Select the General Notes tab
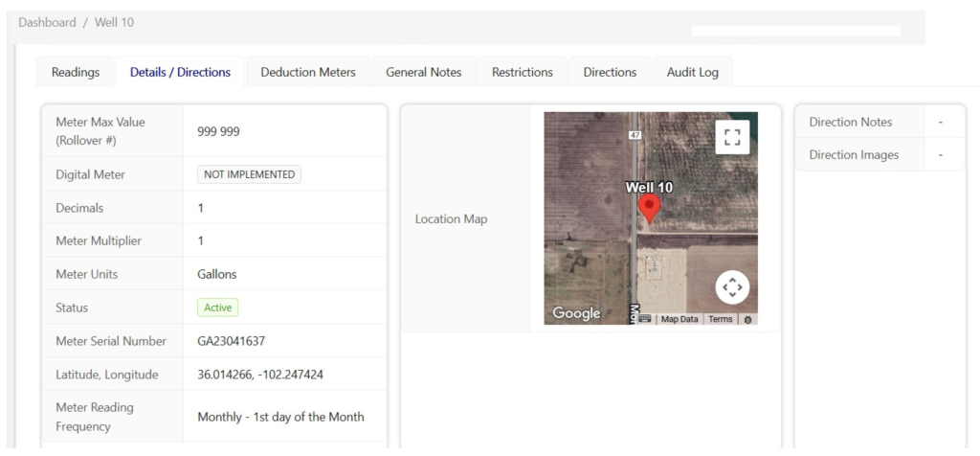The width and height of the screenshot is (980, 456). [x=423, y=72]
